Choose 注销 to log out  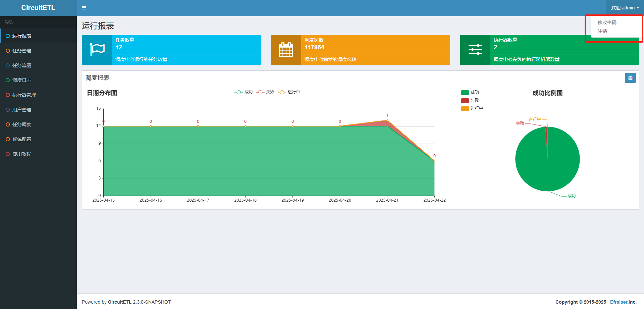tap(602, 31)
